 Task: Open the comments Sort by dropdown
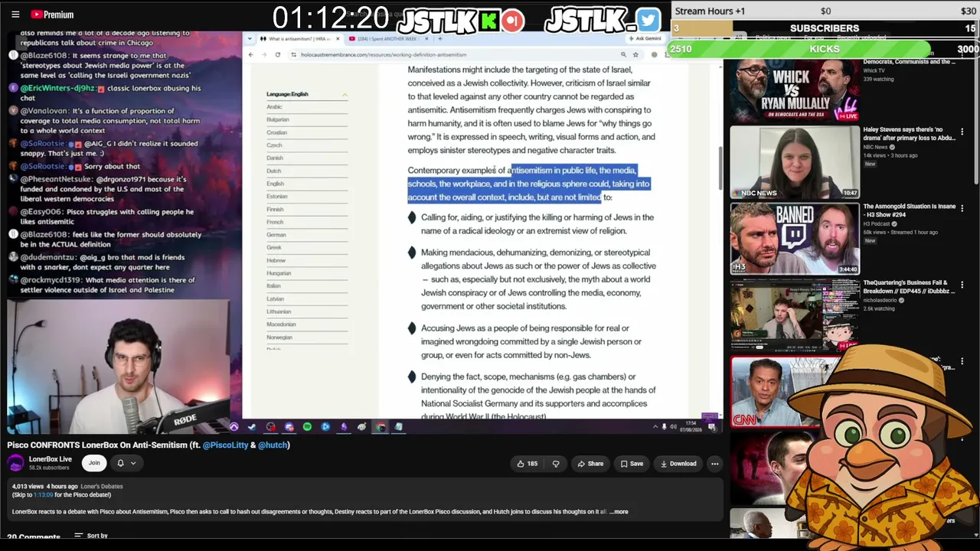[x=90, y=536]
